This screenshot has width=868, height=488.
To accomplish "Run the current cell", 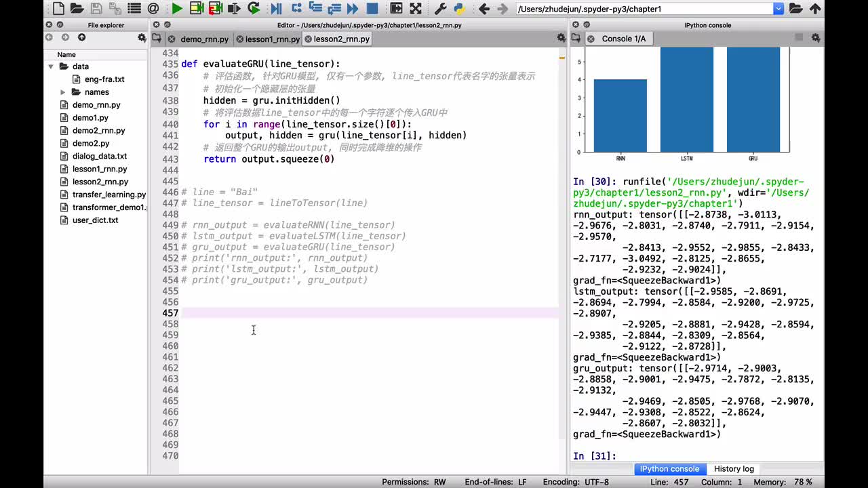I will (x=197, y=9).
